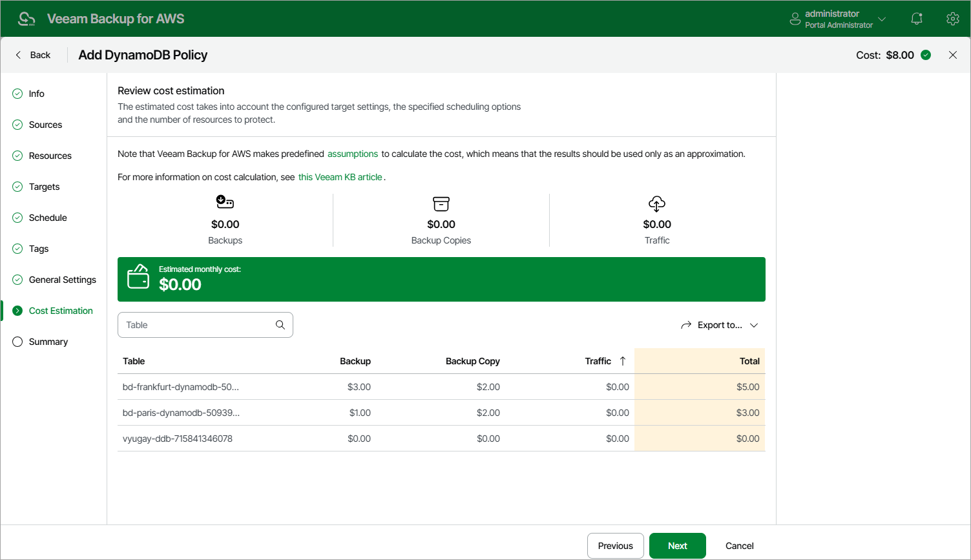971x560 pixels.
Task: Click the $3.00 Backup cell for frankfurt
Action: point(359,387)
